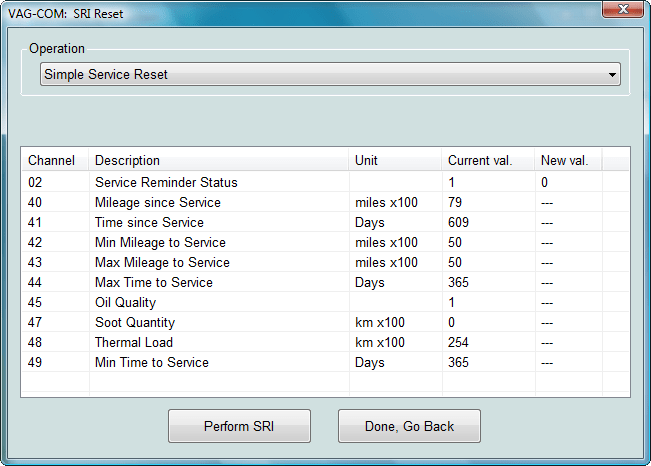This screenshot has height=466, width=651.
Task: Click current value 0 for Soot Quantity
Action: [452, 322]
